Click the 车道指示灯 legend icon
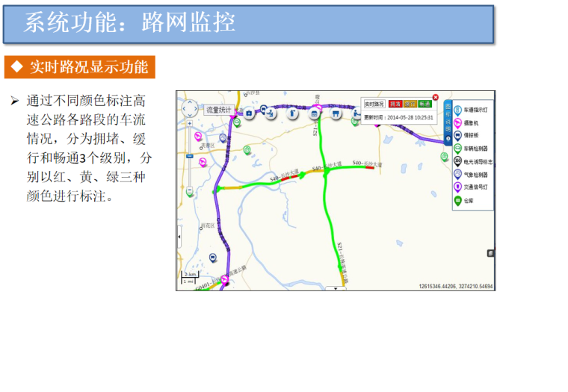 (457, 109)
